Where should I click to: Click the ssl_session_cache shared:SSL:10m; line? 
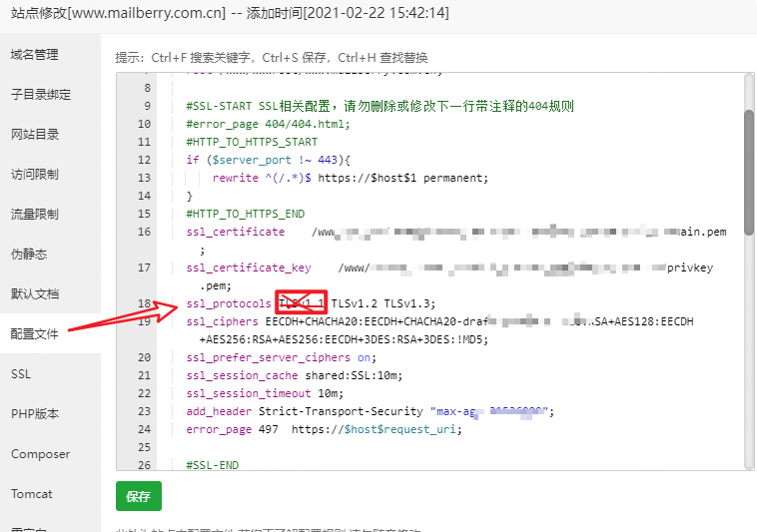pos(294,375)
